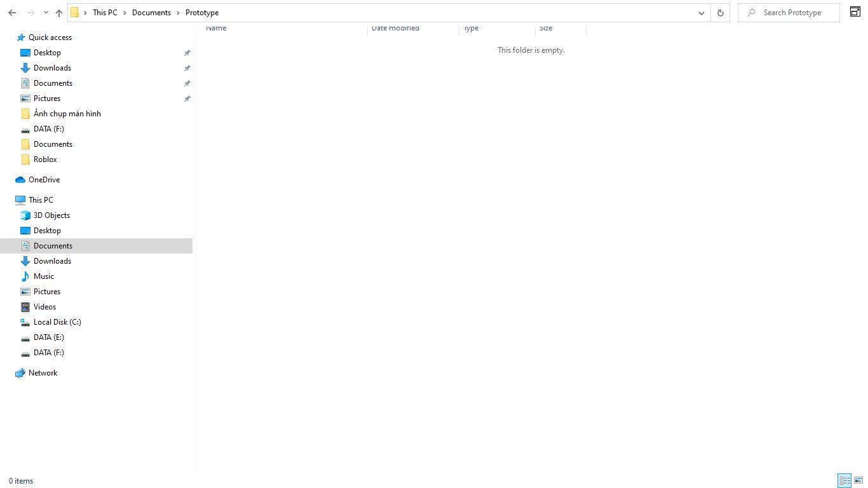Sort by Date modified column header
Viewport: 868px width, 488px height.
click(x=395, y=28)
